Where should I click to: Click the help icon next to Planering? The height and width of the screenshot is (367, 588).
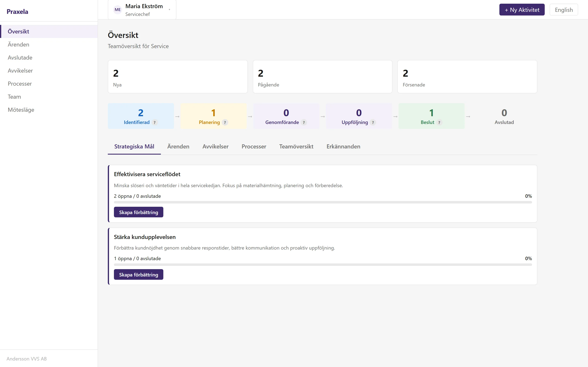point(225,123)
